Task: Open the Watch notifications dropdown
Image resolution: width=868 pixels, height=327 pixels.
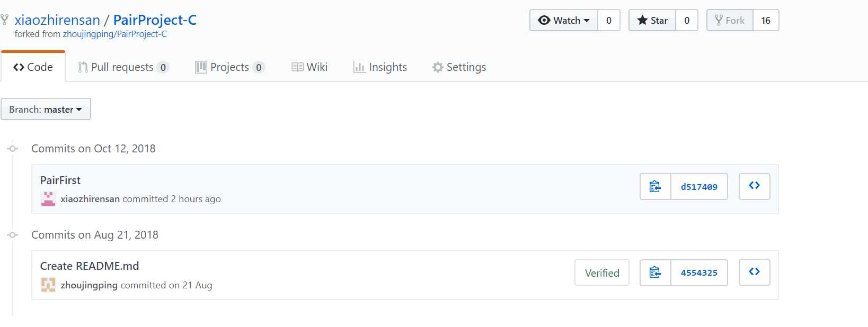Action: point(564,20)
